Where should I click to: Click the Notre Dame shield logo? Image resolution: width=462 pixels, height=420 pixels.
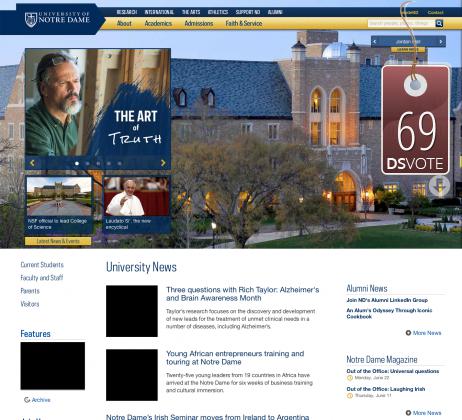(x=31, y=20)
